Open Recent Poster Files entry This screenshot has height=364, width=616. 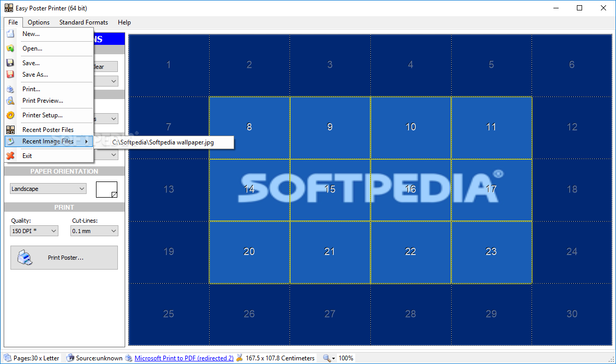[x=49, y=129]
